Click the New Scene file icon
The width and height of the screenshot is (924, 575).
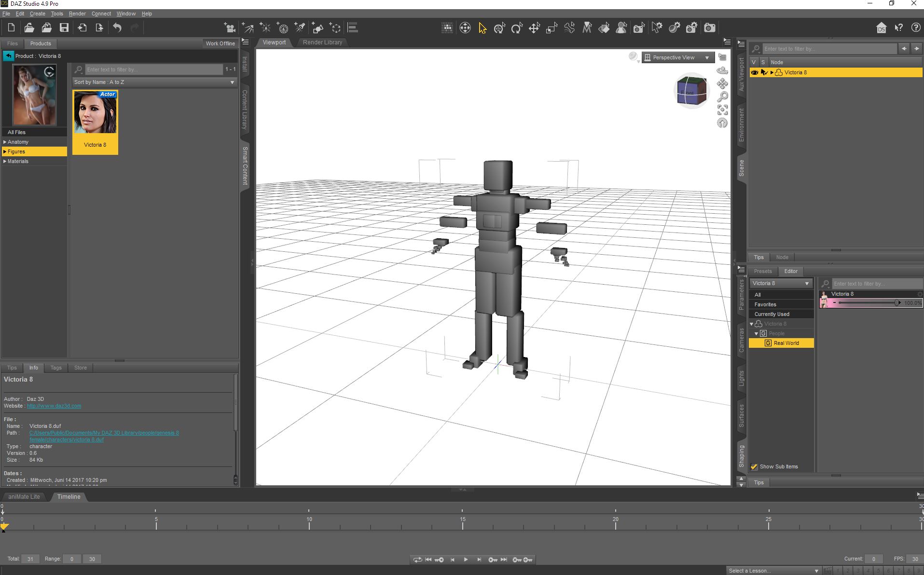[12, 28]
